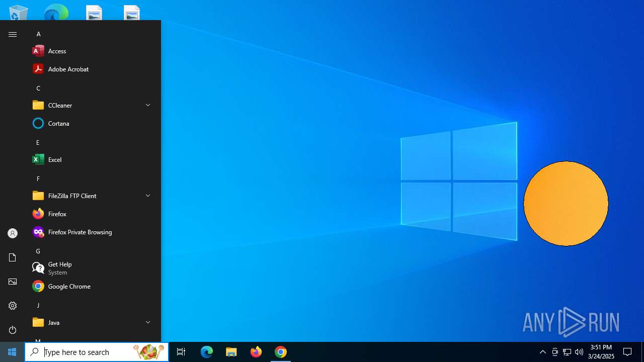Switch to Google Chrome on the taskbar

point(281,352)
